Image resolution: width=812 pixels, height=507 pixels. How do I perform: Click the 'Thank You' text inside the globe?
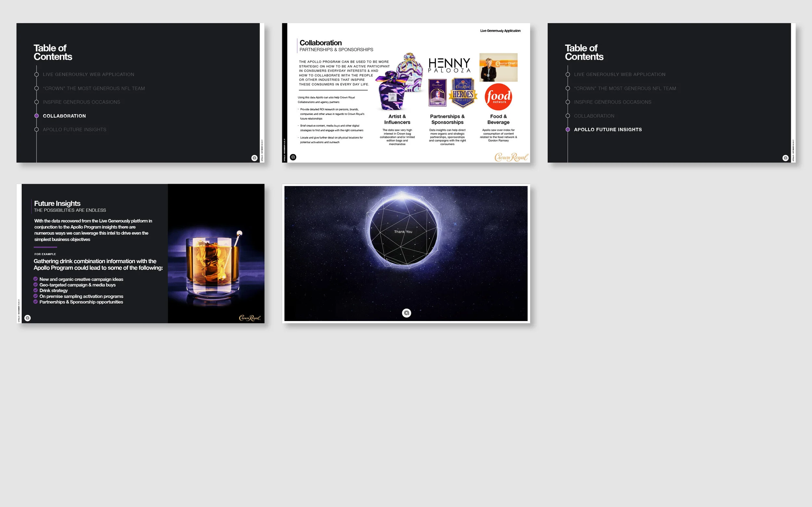(403, 232)
